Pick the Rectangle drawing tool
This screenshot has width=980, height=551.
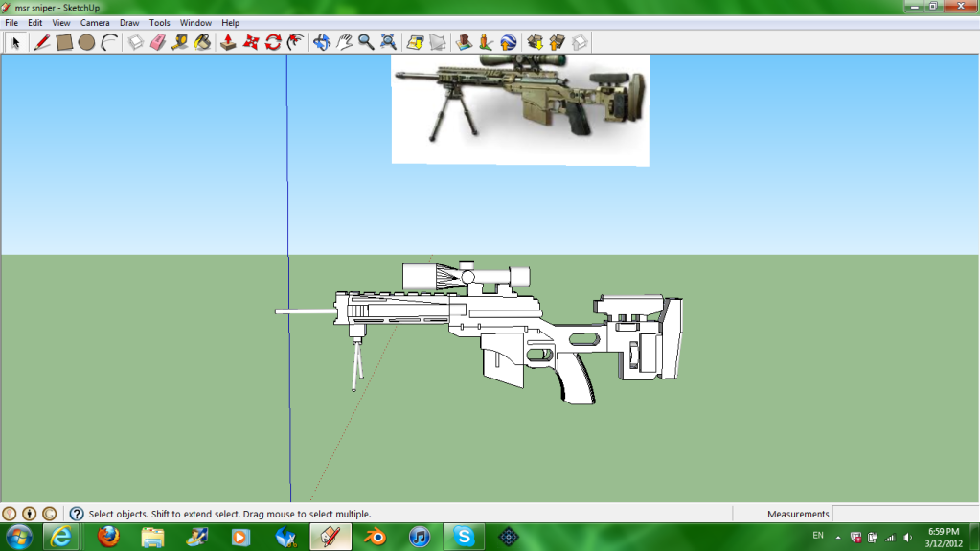[x=64, y=42]
